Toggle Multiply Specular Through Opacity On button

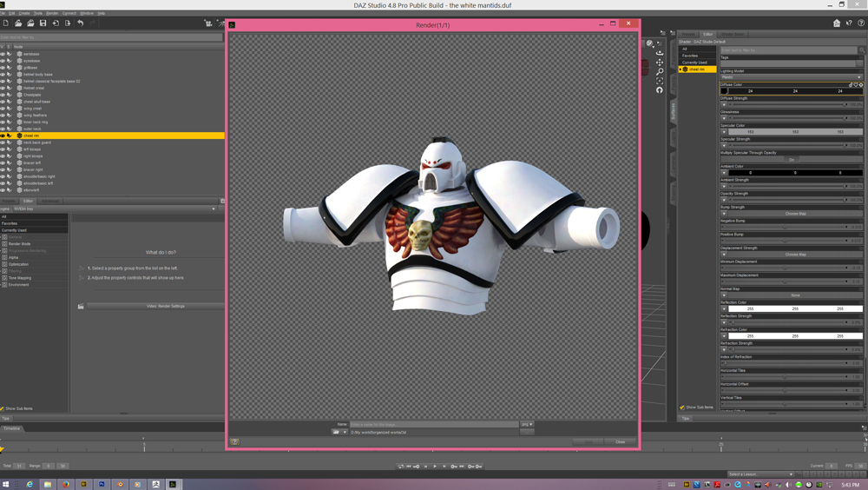click(791, 160)
